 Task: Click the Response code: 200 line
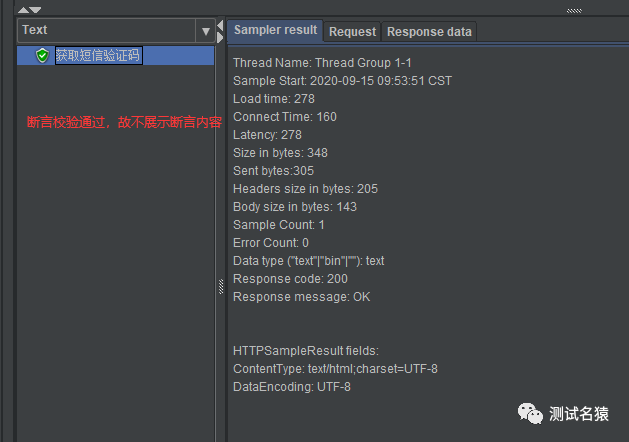pos(290,279)
